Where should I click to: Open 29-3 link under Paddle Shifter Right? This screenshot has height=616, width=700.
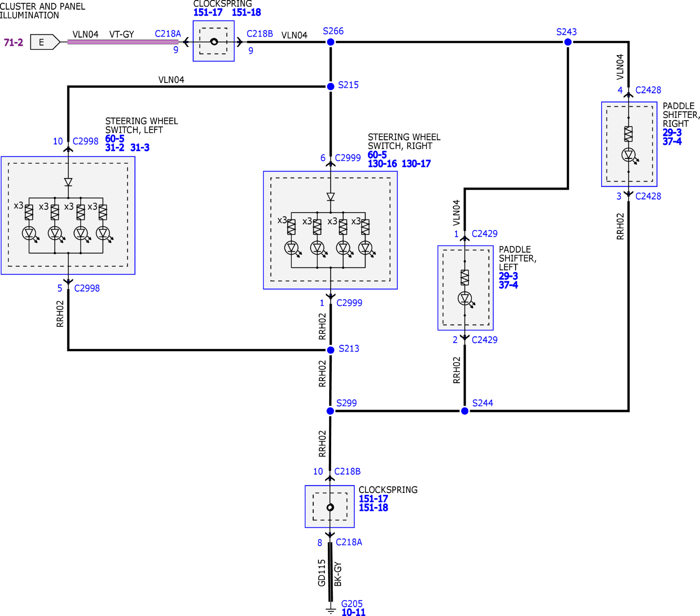672,132
